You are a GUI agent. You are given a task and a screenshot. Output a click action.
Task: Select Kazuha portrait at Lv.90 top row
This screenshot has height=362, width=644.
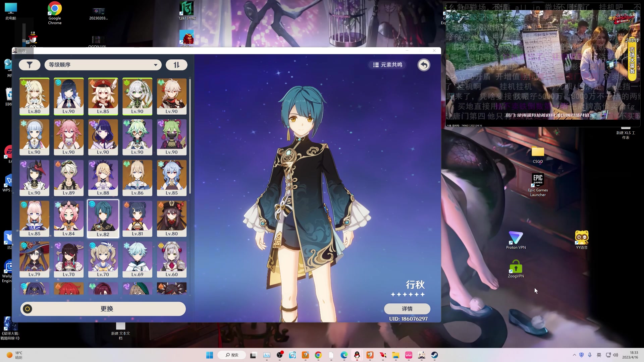[171, 97]
